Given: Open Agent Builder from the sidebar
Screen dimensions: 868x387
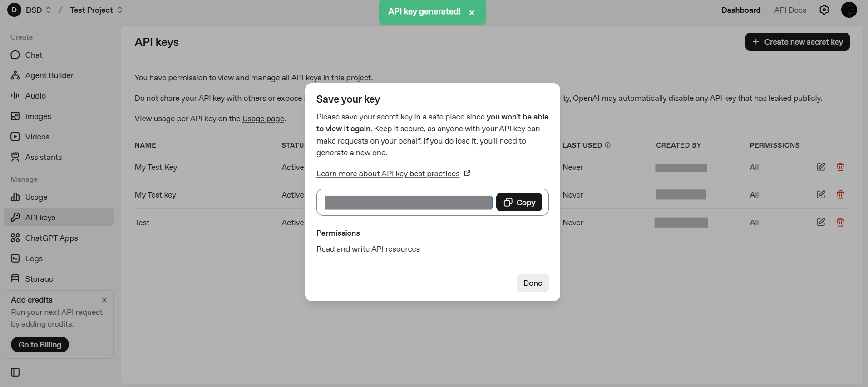Looking at the screenshot, I should pos(49,75).
